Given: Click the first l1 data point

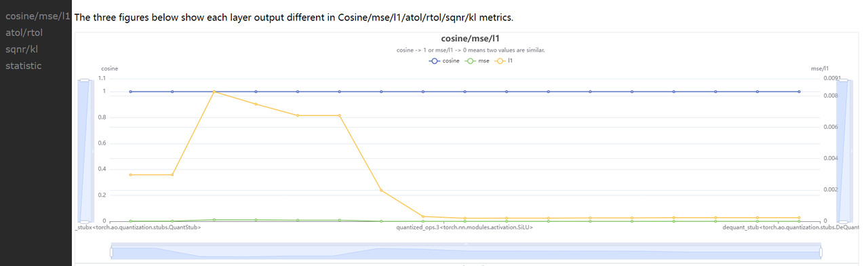Looking at the screenshot, I should click(x=131, y=175).
